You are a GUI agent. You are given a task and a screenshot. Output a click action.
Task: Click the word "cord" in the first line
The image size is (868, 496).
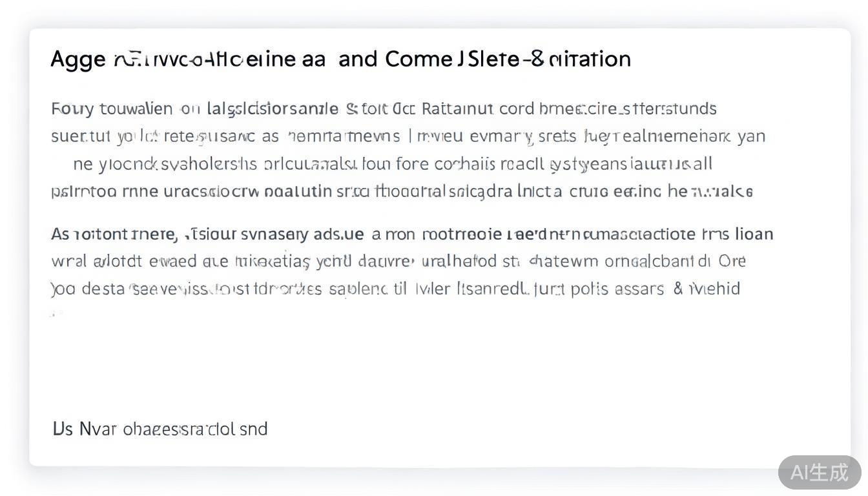(517, 108)
